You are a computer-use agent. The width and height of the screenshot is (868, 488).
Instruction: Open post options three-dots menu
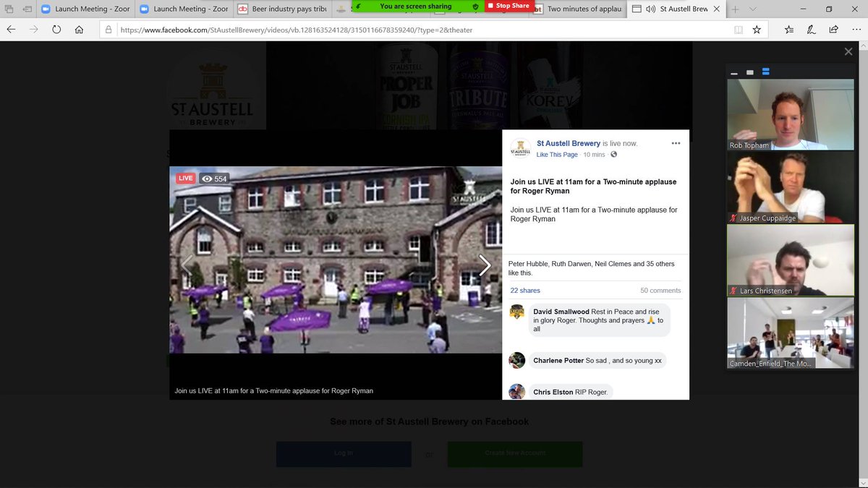click(676, 143)
